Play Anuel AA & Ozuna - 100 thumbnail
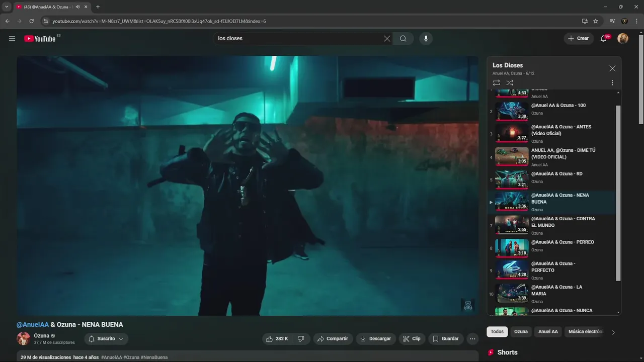 [x=512, y=111]
